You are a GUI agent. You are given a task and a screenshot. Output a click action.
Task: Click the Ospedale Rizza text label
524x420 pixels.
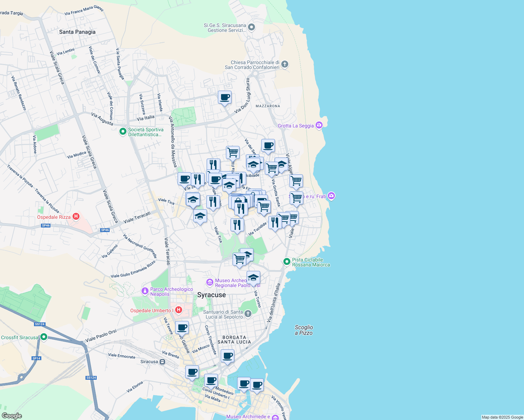pyautogui.click(x=54, y=217)
